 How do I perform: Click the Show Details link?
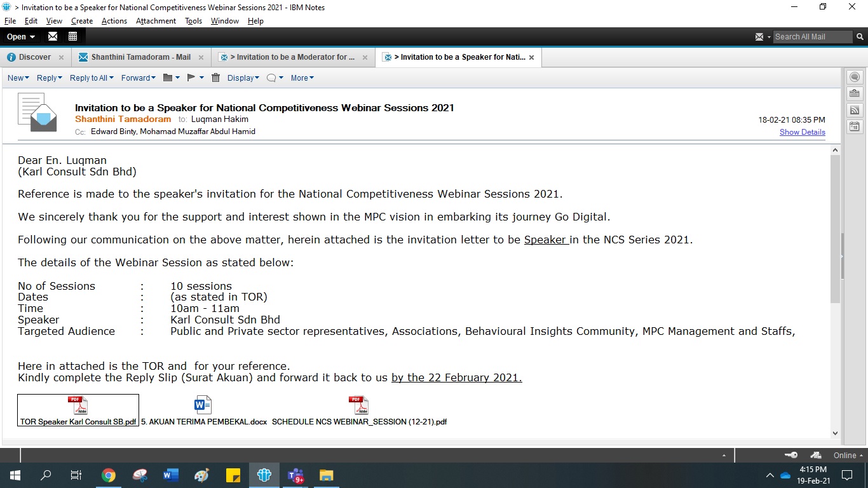click(802, 132)
